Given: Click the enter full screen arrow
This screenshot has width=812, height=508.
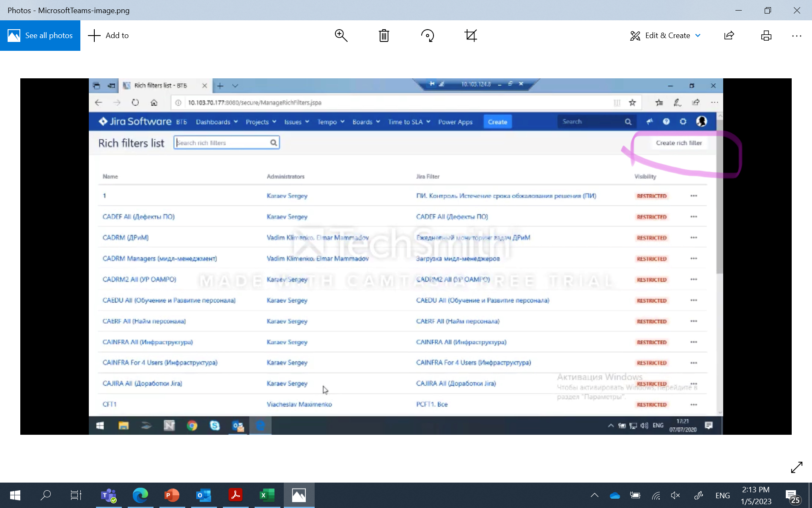Looking at the screenshot, I should click(796, 467).
